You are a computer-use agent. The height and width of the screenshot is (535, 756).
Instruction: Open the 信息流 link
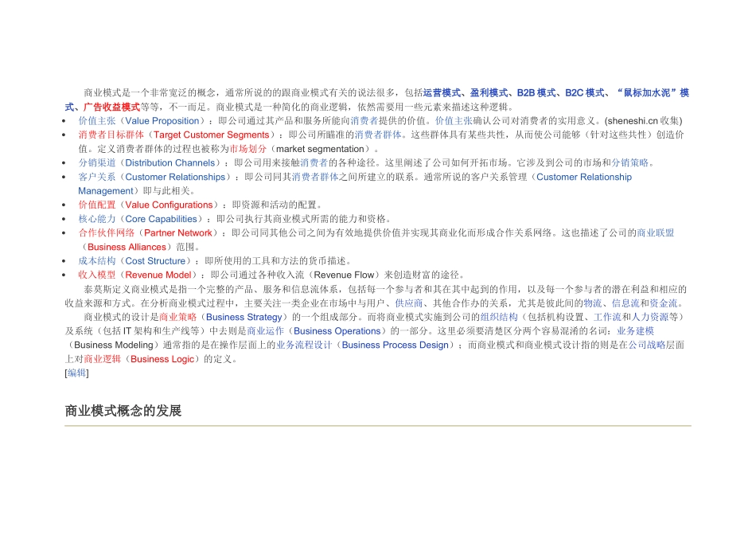click(625, 303)
